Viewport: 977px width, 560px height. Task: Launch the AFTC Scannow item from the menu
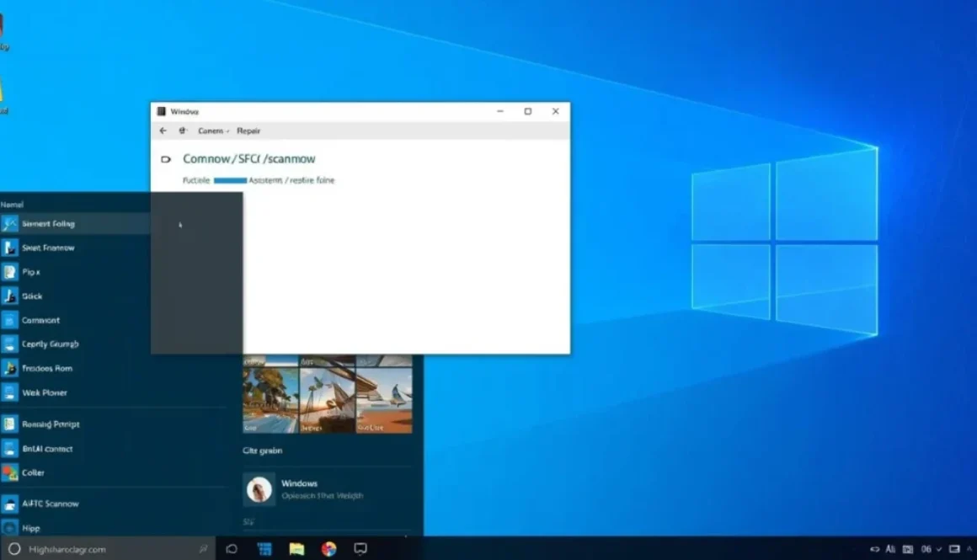(51, 504)
